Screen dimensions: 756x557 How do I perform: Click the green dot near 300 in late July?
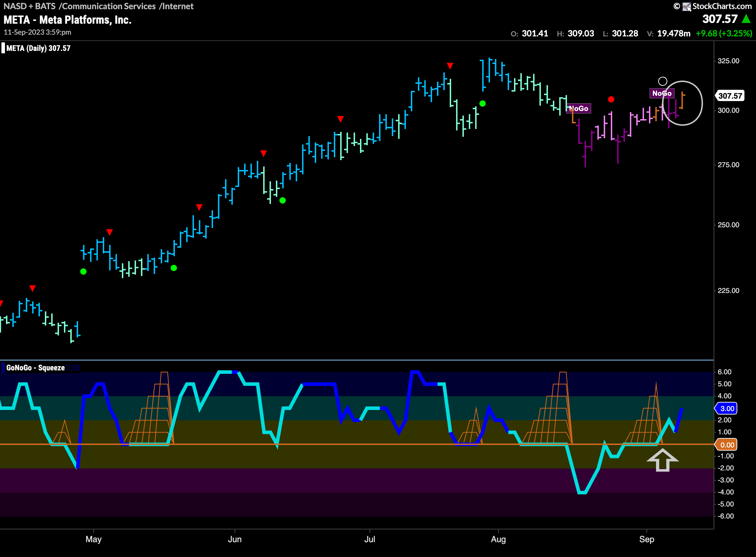pyautogui.click(x=483, y=104)
